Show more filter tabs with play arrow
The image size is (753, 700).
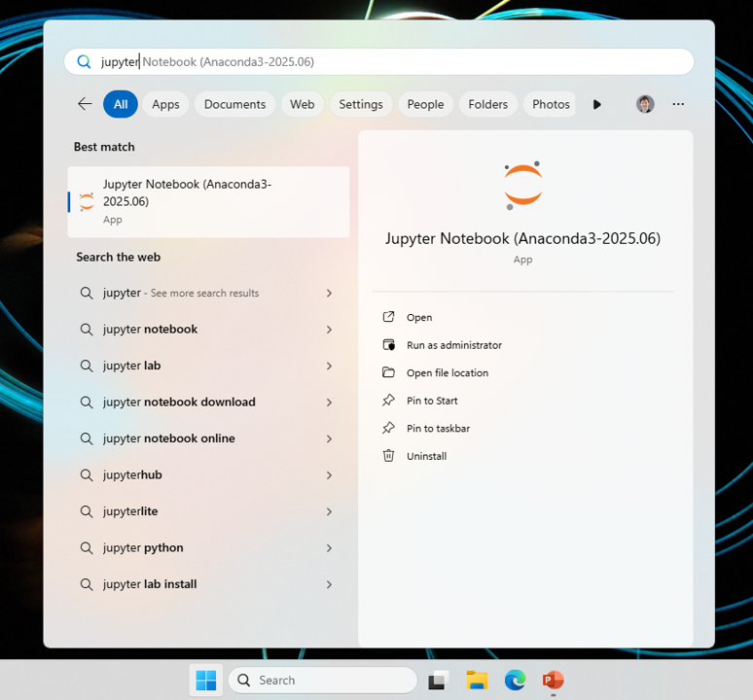pyautogui.click(x=597, y=104)
